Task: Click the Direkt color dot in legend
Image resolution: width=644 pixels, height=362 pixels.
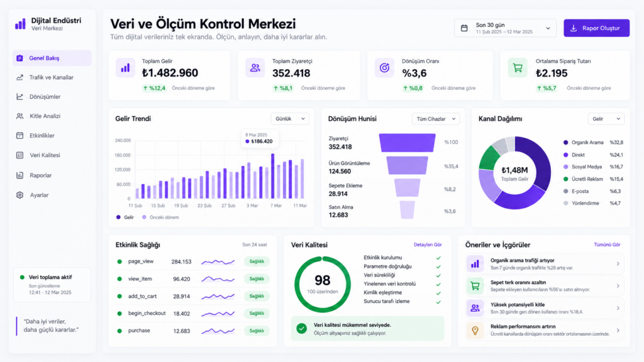Action: point(565,155)
